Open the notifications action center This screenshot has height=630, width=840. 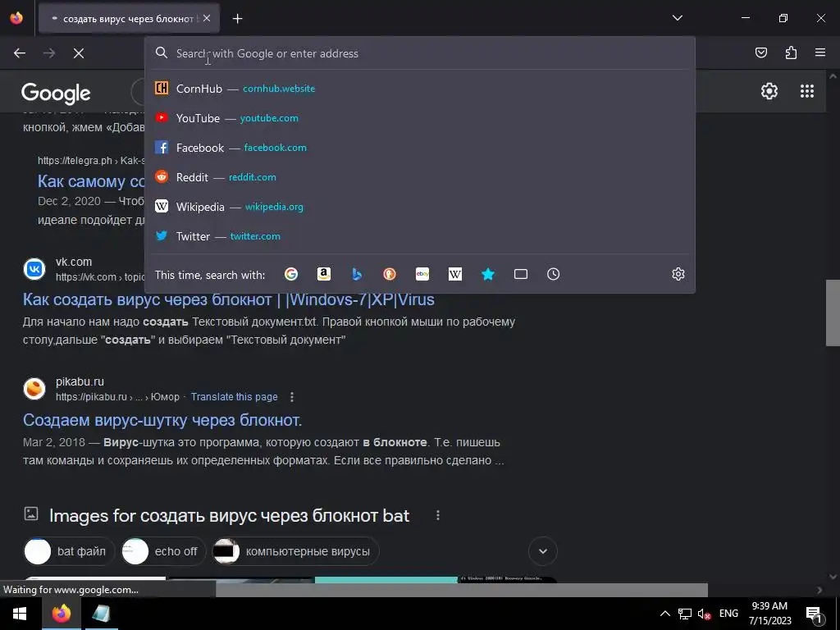coord(815,614)
